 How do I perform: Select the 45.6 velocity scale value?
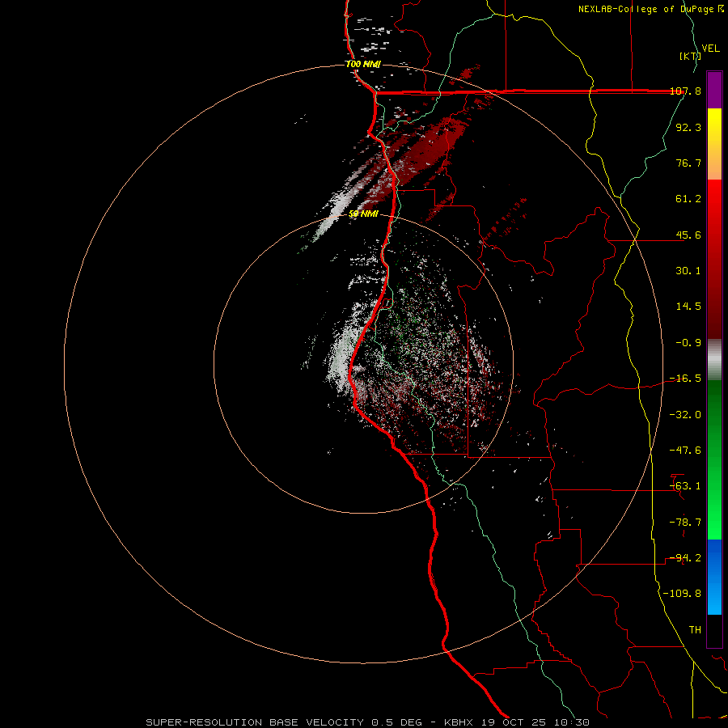[x=688, y=235]
